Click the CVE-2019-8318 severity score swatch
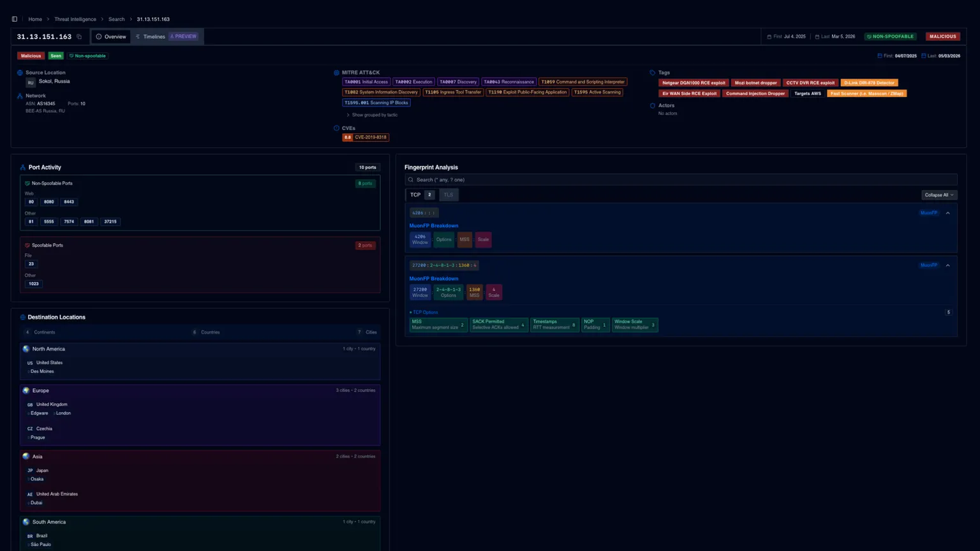The image size is (980, 551). pyautogui.click(x=348, y=137)
